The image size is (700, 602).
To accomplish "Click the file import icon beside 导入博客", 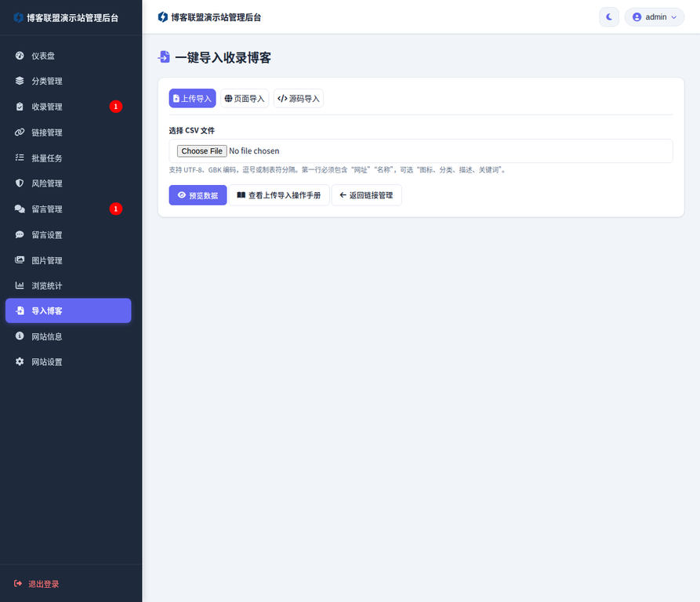I will pyautogui.click(x=20, y=310).
